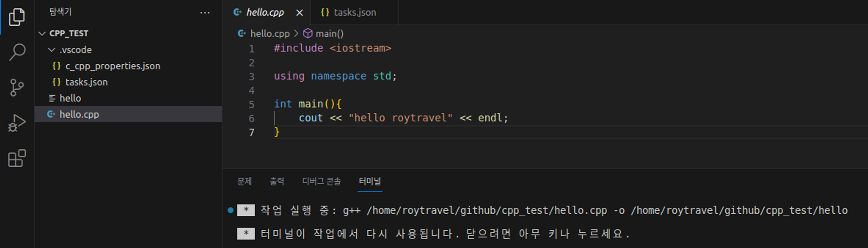Screen dimensions: 868x248
Task: Open explorer more actions ellipsis
Action: point(205,13)
